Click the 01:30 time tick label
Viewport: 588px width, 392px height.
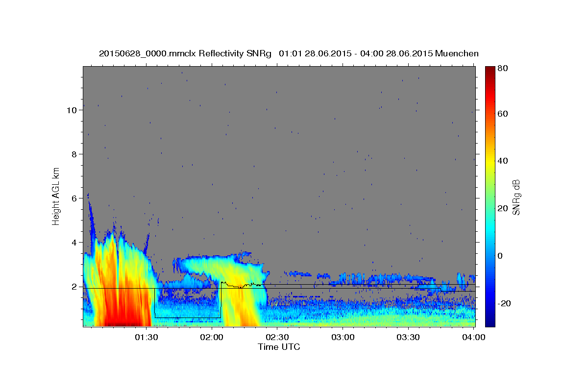pos(147,337)
